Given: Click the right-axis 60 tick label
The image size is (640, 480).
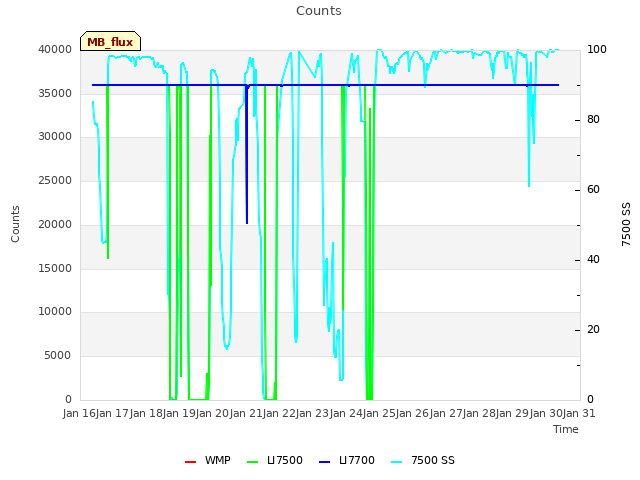Looking at the screenshot, I should (593, 190).
